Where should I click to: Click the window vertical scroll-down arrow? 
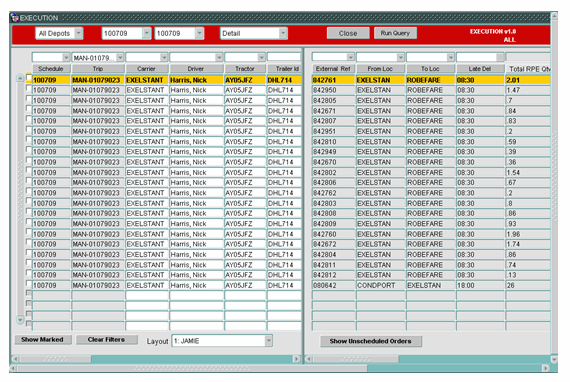click(x=554, y=359)
